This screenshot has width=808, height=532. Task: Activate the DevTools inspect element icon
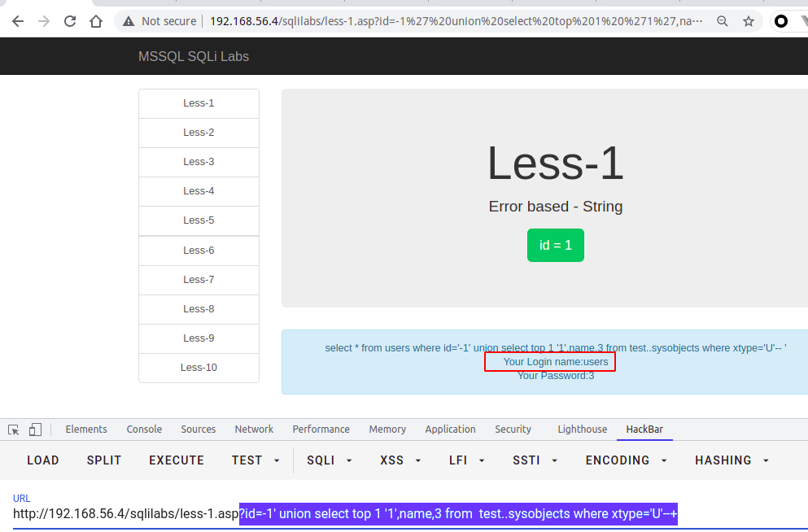coord(14,430)
